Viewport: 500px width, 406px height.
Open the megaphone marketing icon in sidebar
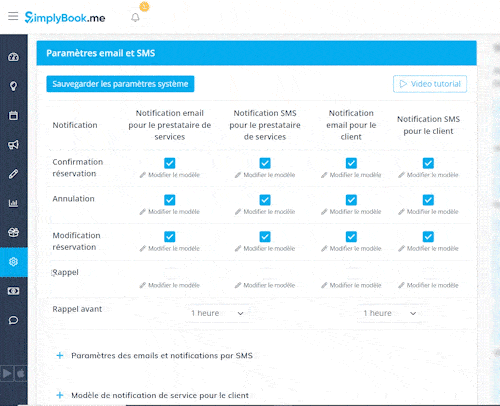click(x=13, y=145)
